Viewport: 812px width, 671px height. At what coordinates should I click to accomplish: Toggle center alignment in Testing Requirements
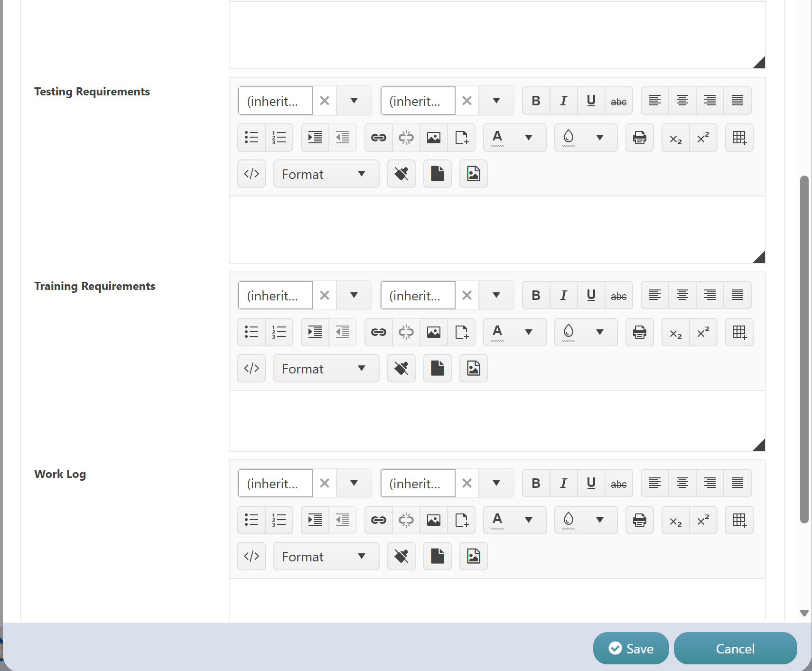click(682, 101)
